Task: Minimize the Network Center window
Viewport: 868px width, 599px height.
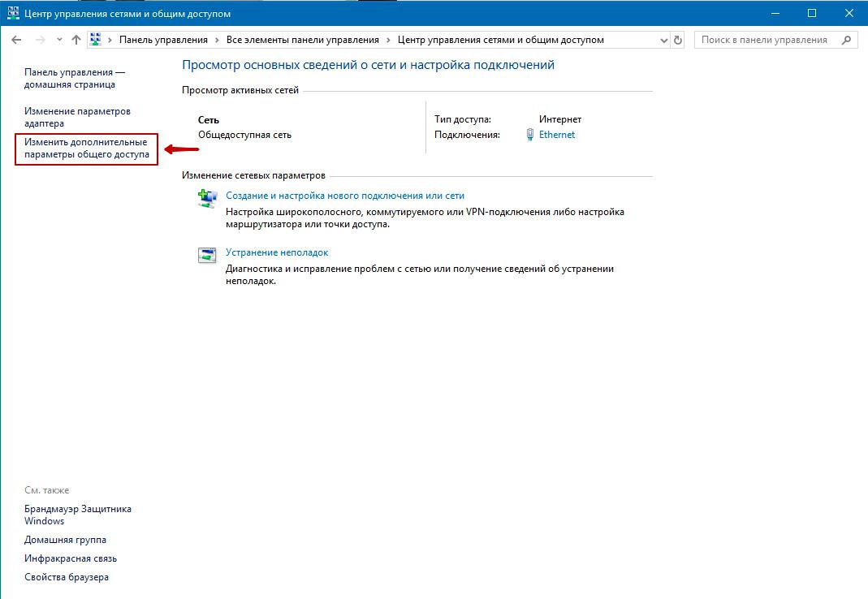Action: 775,13
